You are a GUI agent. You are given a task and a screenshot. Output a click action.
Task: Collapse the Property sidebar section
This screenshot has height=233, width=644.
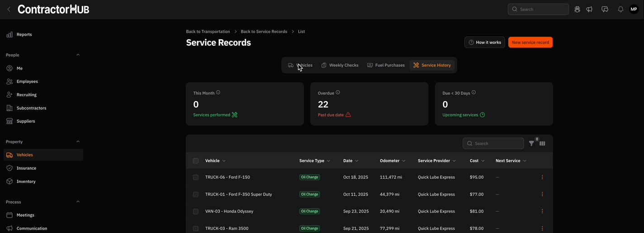[78, 141]
